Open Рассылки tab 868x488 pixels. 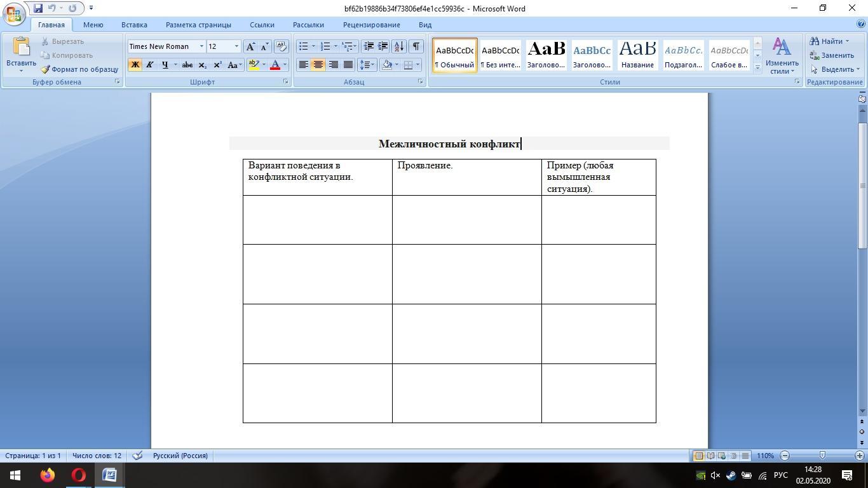(308, 25)
